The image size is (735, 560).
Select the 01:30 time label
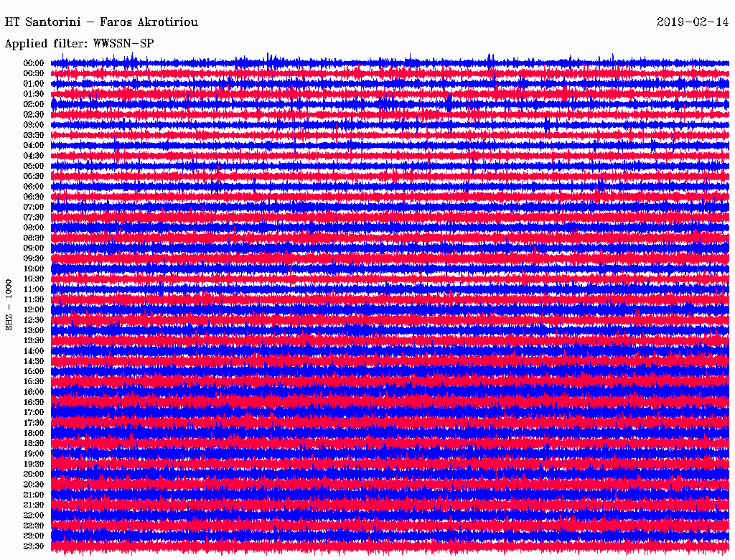(34, 94)
